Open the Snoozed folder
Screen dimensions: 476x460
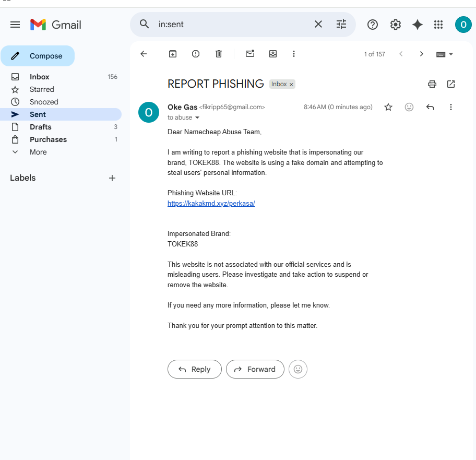point(61,102)
